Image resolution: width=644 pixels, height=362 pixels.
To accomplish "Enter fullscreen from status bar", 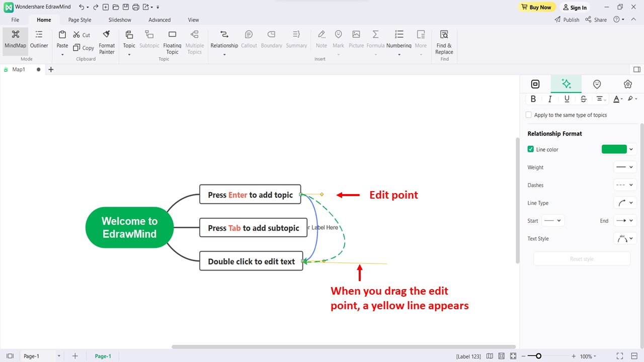I will tap(620, 356).
